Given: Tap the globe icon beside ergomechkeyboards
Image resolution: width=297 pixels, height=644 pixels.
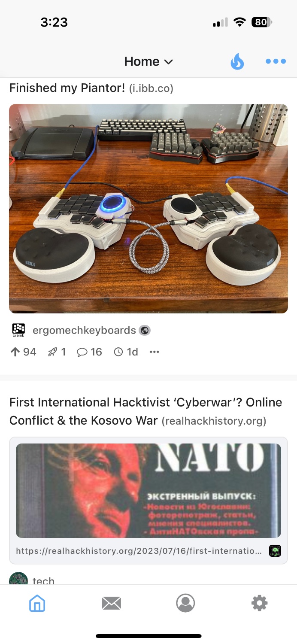Looking at the screenshot, I should pyautogui.click(x=145, y=330).
